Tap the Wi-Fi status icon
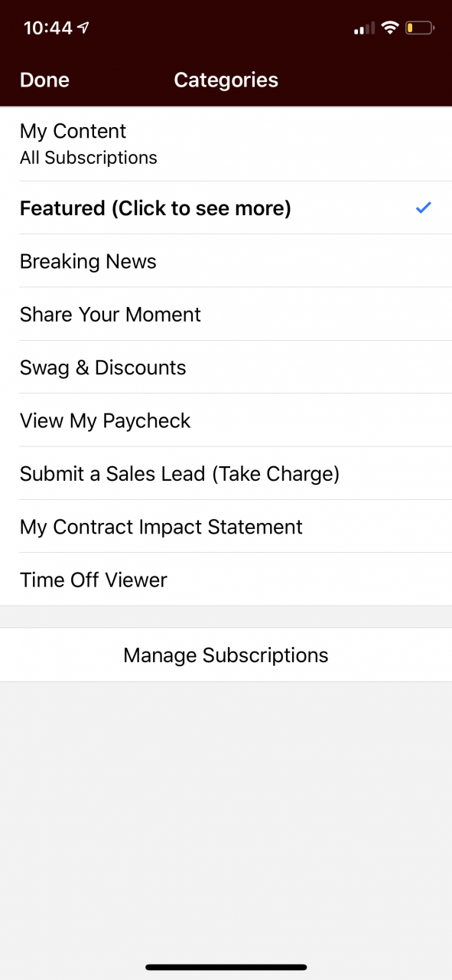 390,28
